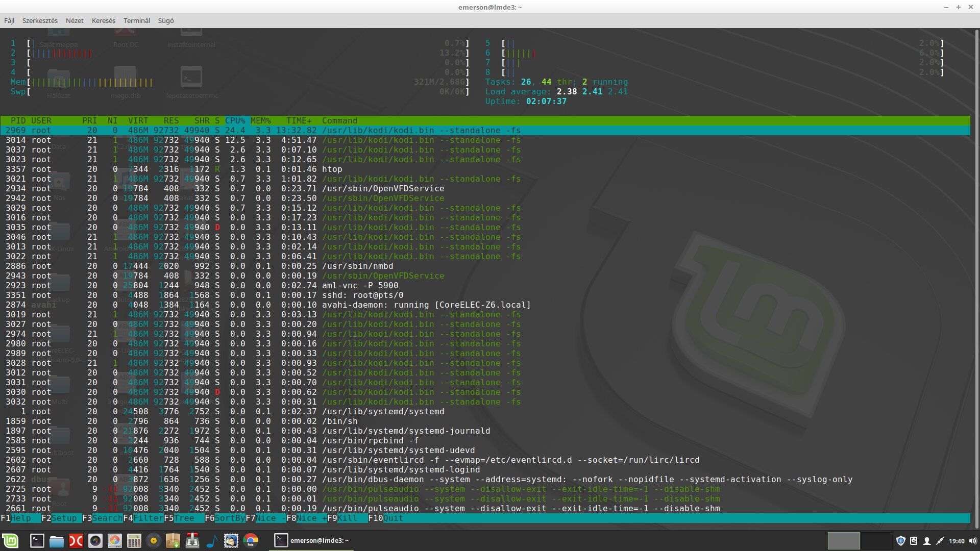The image size is (980, 551).
Task: Open the Linux Mint start menu
Action: coord(10,540)
